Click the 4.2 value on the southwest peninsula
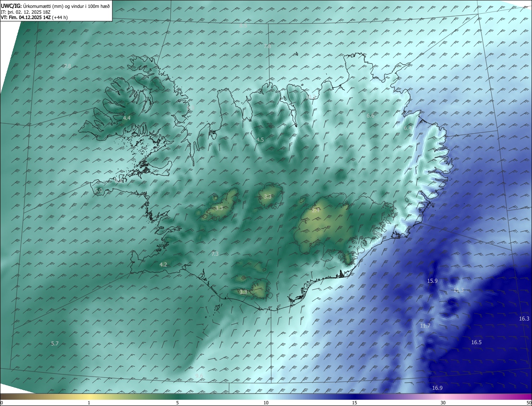Viewport: 532px width, 406px height. (163, 265)
